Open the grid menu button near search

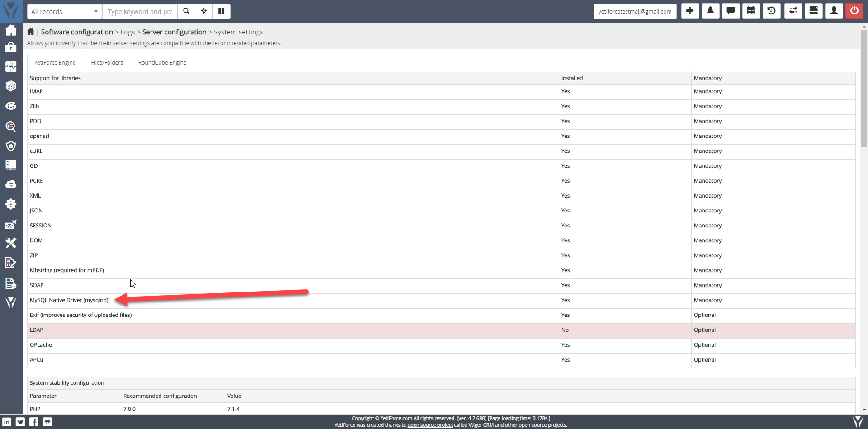click(x=222, y=11)
